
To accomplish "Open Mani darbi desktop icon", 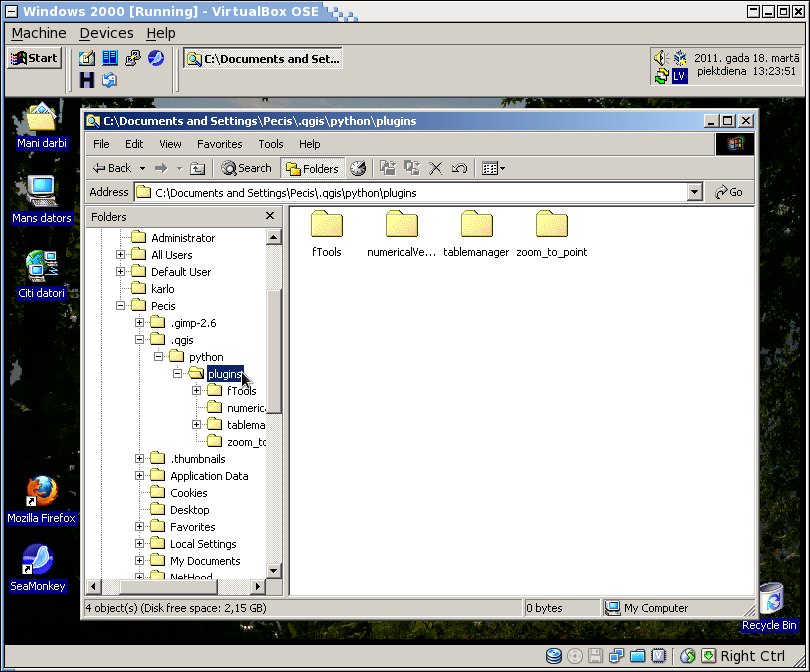I will coord(41,126).
